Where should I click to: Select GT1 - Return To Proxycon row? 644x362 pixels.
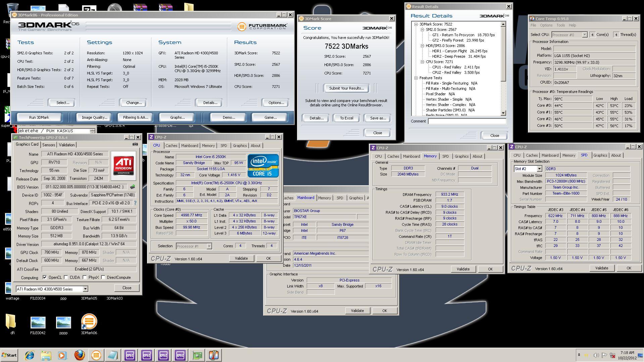coord(463,35)
